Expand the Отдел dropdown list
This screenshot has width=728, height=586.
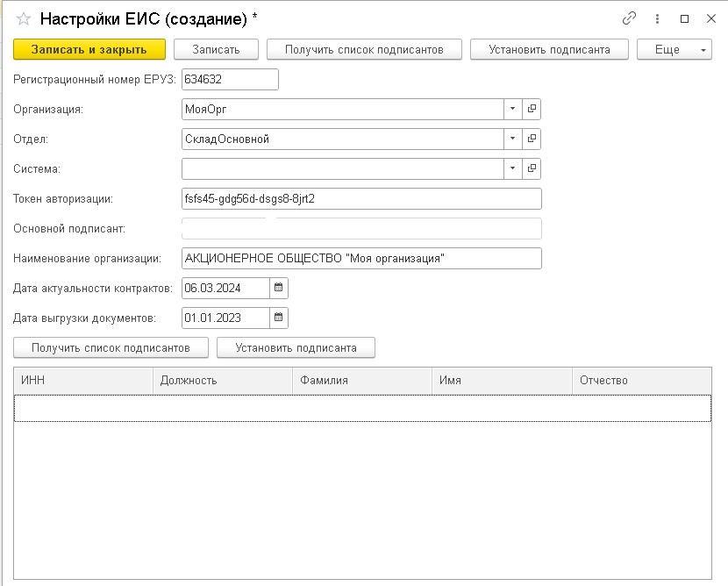(512, 139)
